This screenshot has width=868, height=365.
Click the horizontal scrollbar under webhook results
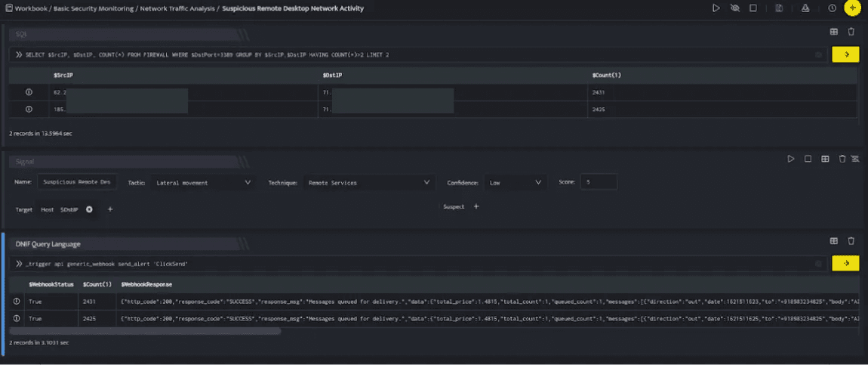[x=145, y=331]
